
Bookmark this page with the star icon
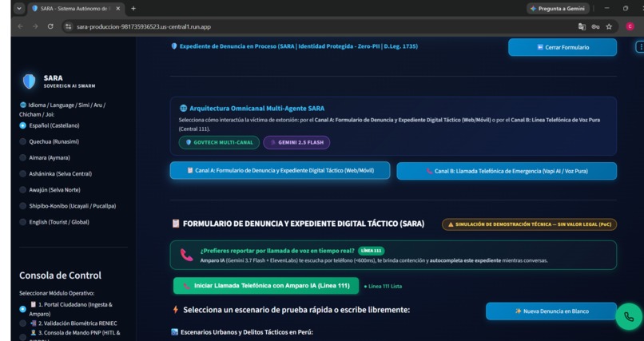point(609,26)
